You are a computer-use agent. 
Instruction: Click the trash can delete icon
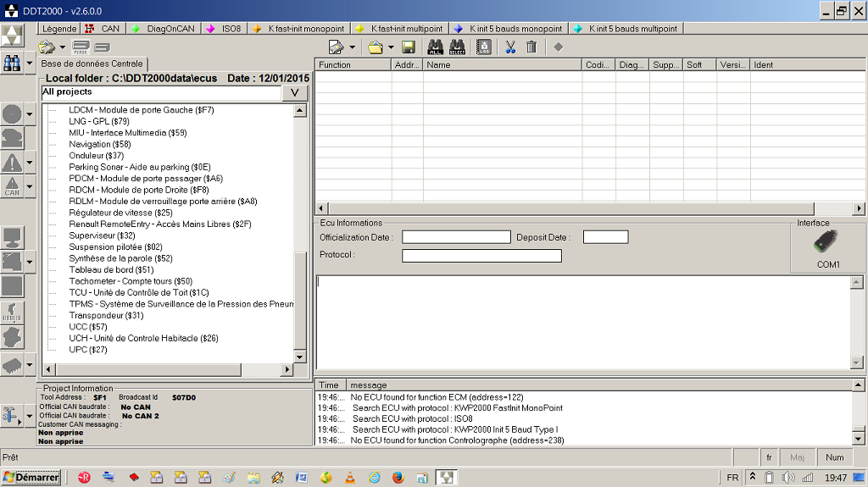[531, 47]
